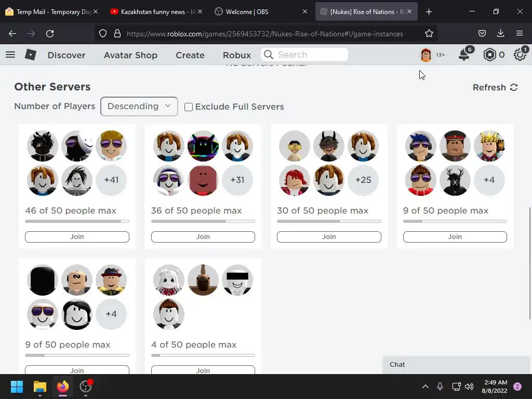Click the crowned king avatar thumbnail
Image resolution: width=532 pixels, height=399 pixels.
489,146
